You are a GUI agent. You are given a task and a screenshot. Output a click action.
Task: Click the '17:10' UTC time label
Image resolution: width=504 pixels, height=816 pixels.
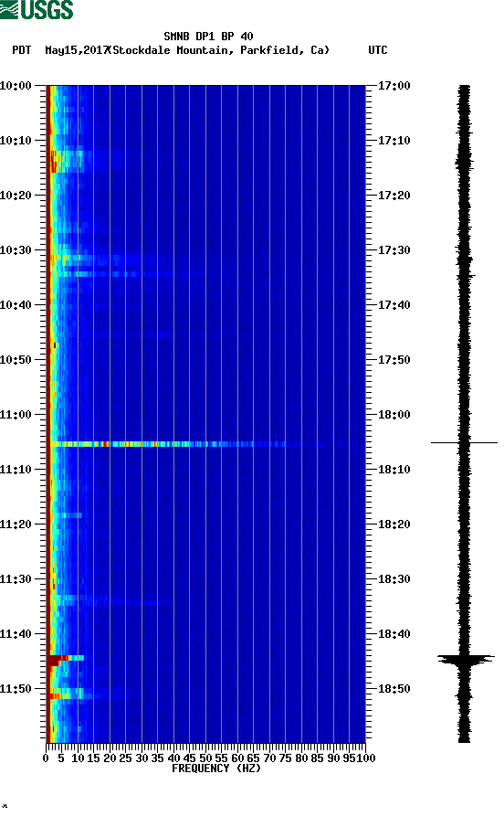[394, 141]
